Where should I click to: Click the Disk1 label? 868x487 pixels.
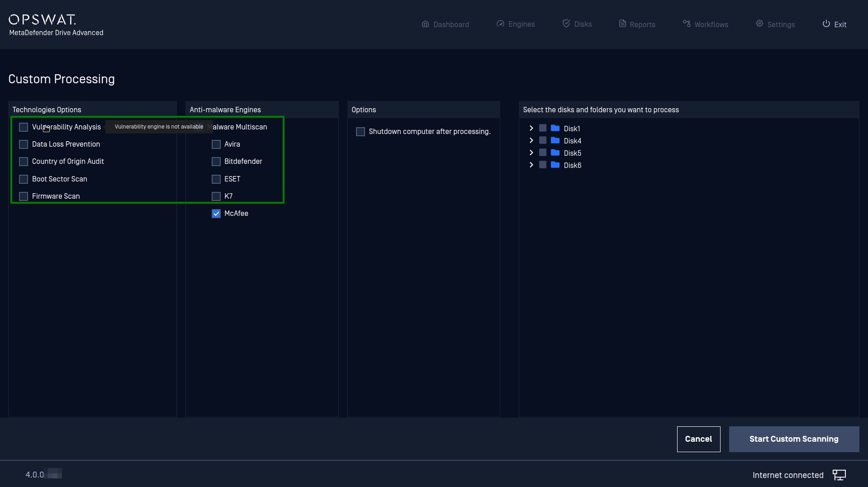572,129
